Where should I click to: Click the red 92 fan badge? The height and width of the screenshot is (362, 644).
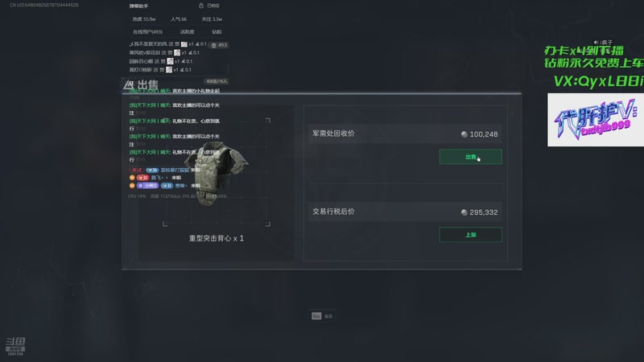[143, 178]
